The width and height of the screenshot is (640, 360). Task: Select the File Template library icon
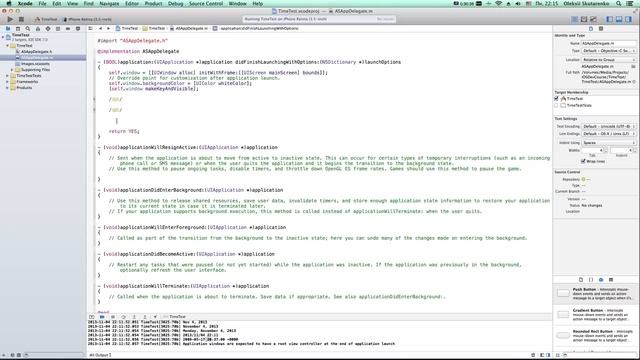[x=581, y=280]
